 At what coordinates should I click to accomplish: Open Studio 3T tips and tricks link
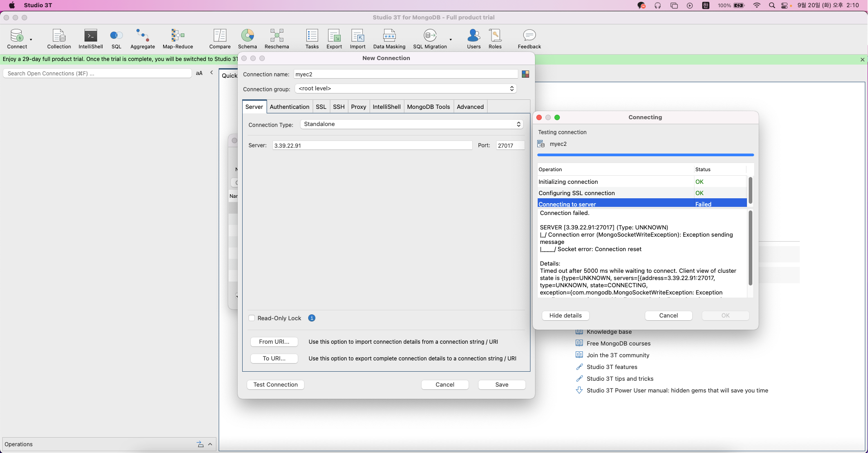click(x=620, y=379)
